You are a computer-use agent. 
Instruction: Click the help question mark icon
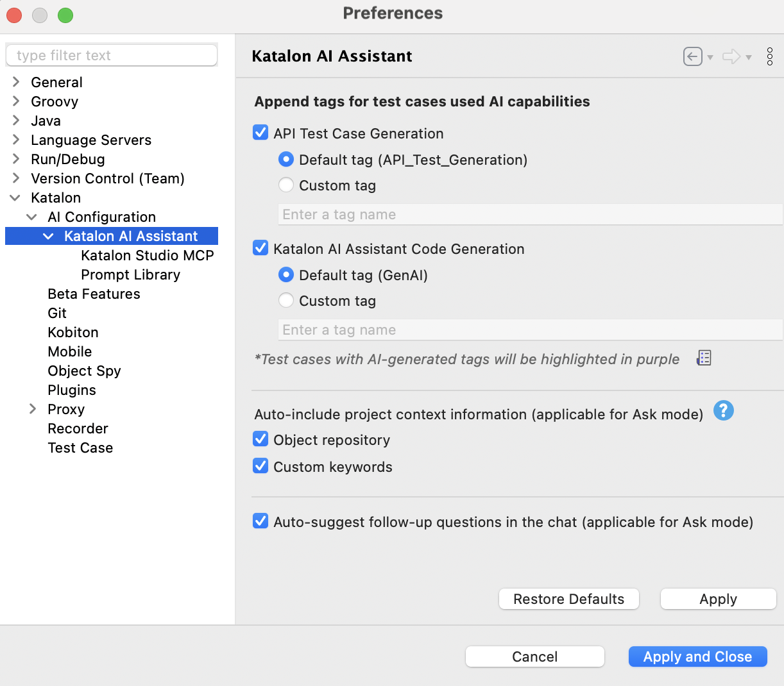[723, 410]
